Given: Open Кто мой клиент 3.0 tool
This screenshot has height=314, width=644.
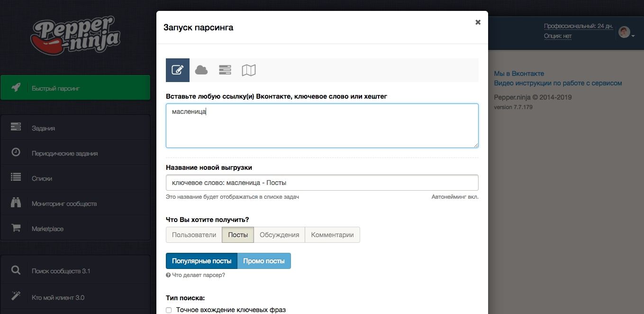Looking at the screenshot, I should [75, 297].
